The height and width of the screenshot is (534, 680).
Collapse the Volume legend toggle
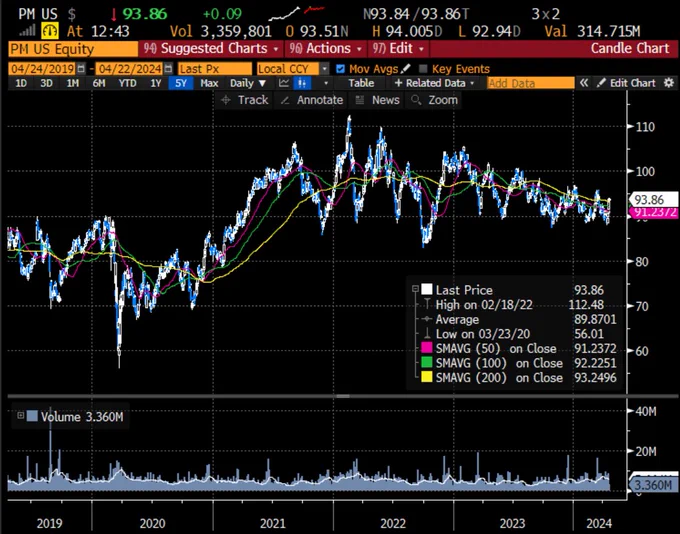point(20,416)
